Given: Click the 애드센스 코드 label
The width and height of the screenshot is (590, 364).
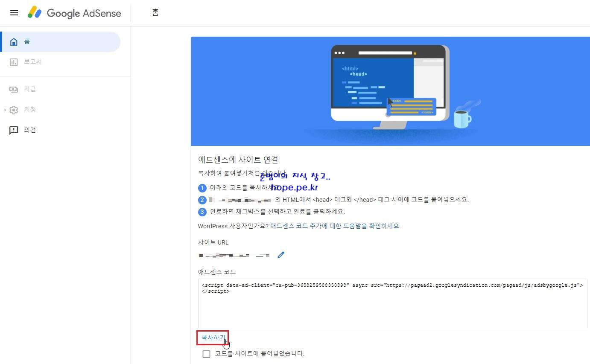Looking at the screenshot, I should coord(216,272).
